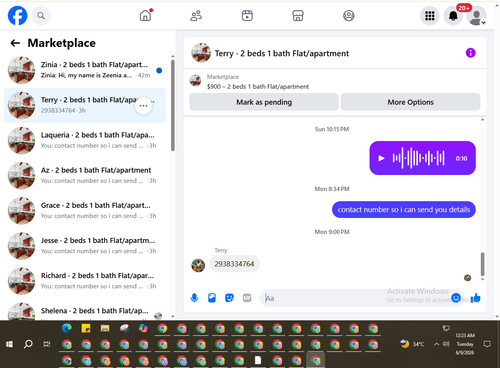The width and height of the screenshot is (500, 368).
Task: Open the emoji picker smiley icon
Action: tap(456, 298)
